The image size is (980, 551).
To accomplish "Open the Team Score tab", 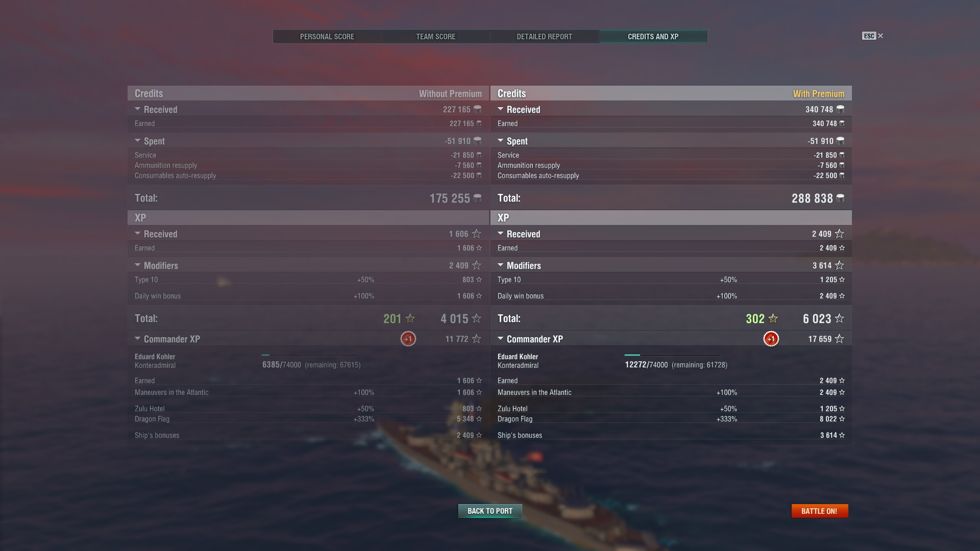I will pyautogui.click(x=436, y=37).
